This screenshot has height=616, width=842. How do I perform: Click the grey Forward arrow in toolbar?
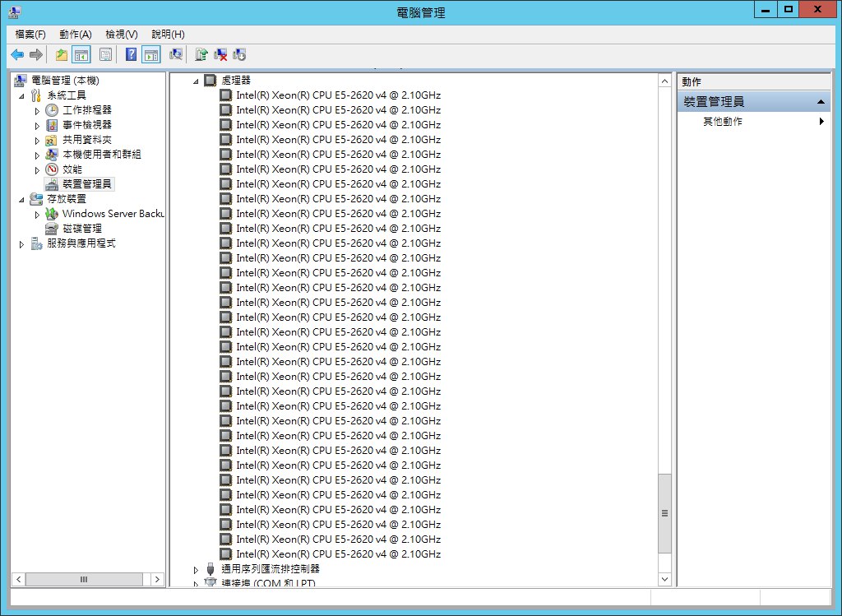pos(36,54)
